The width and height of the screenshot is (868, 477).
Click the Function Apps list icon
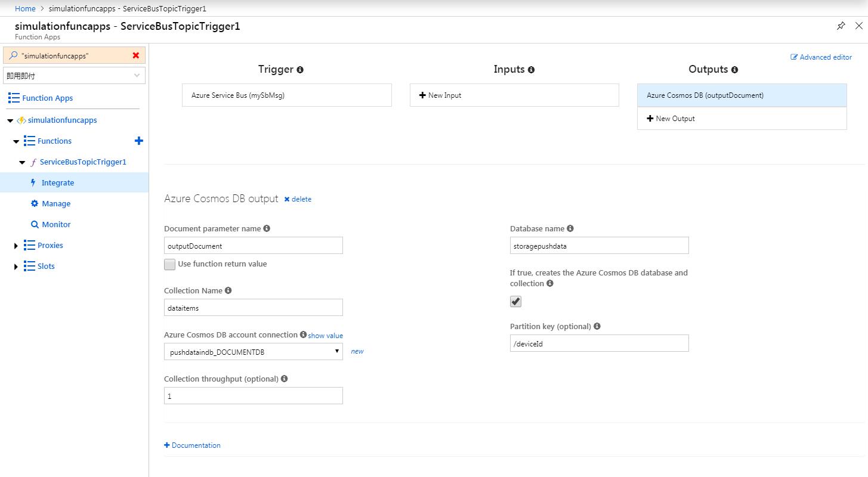coord(14,98)
